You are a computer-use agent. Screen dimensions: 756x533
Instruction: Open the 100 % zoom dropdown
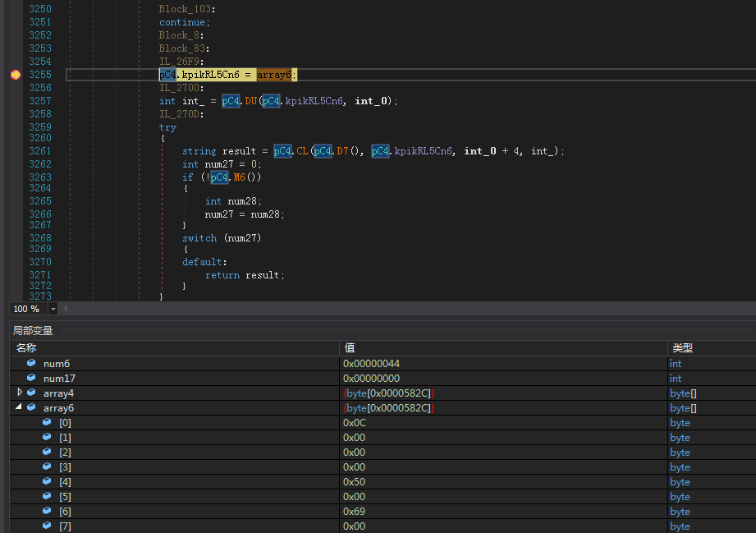click(x=53, y=309)
